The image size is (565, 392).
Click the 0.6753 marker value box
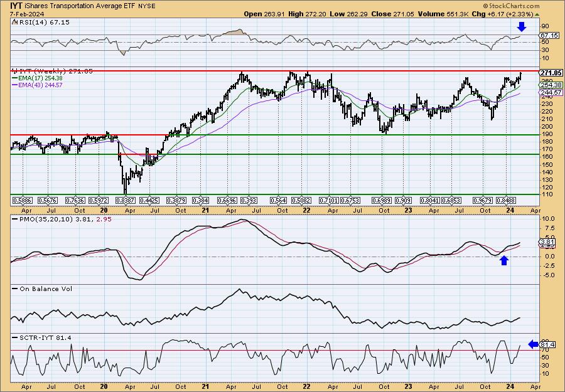tap(350, 200)
